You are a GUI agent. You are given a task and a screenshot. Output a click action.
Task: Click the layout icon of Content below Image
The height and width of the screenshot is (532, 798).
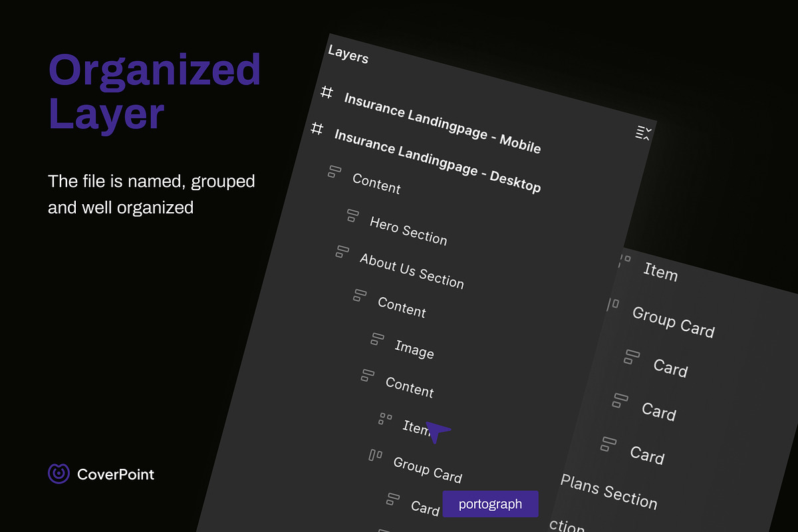pos(368,375)
